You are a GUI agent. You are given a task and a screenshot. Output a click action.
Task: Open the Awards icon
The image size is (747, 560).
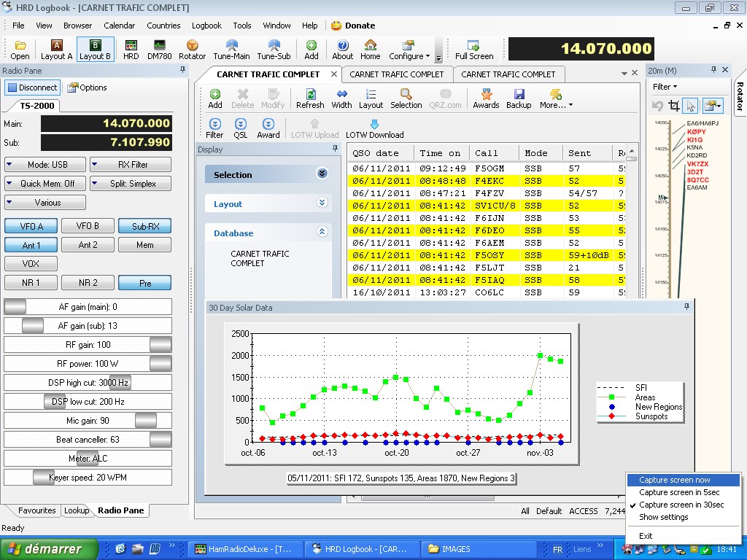click(x=486, y=98)
